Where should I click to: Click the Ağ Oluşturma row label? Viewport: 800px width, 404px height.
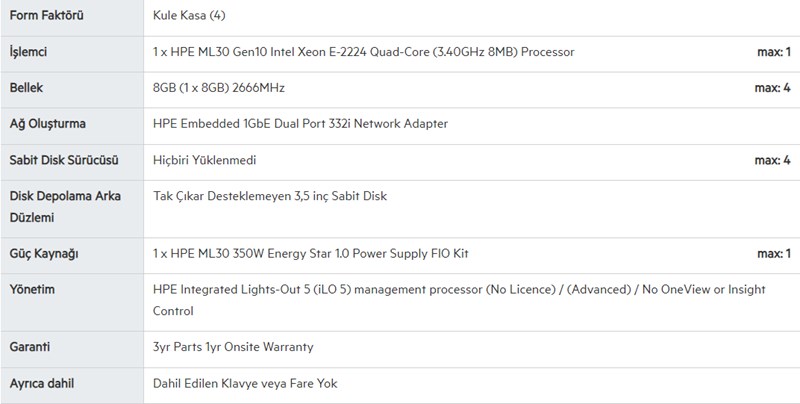(48, 124)
